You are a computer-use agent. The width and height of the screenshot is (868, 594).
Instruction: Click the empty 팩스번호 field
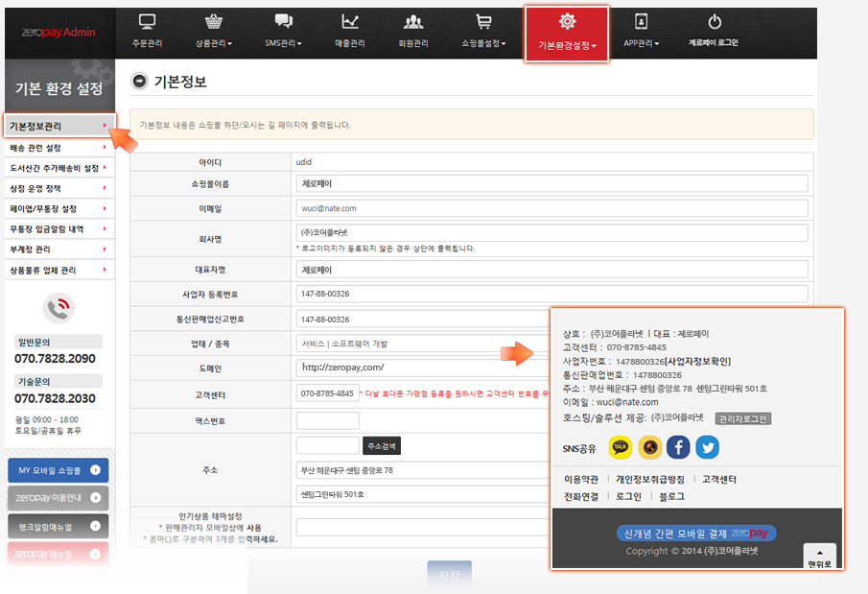tap(328, 420)
